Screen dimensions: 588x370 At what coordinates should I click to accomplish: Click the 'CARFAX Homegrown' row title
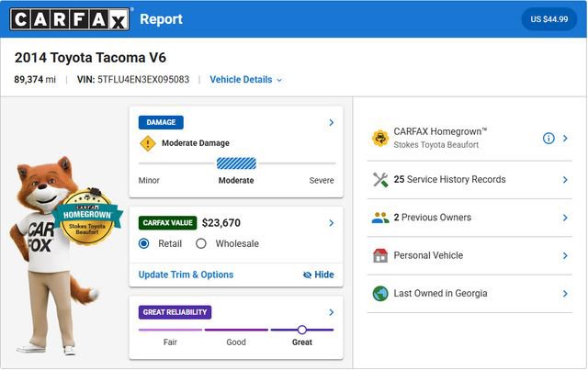[440, 131]
